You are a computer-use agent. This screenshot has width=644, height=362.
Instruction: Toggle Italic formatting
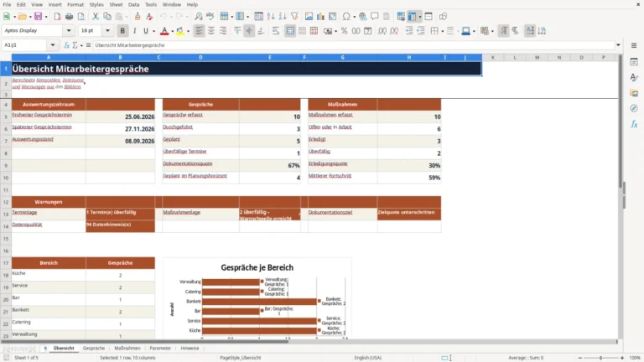coord(134,31)
